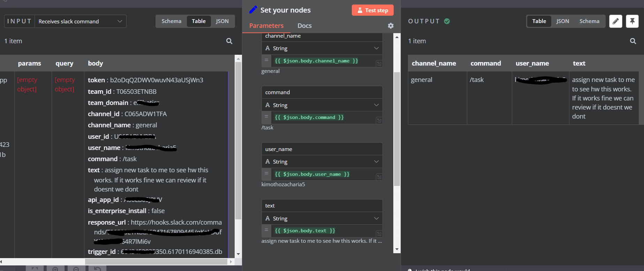Expand the text expression editor
Image resolution: width=644 pixels, height=271 pixels.
379,234
